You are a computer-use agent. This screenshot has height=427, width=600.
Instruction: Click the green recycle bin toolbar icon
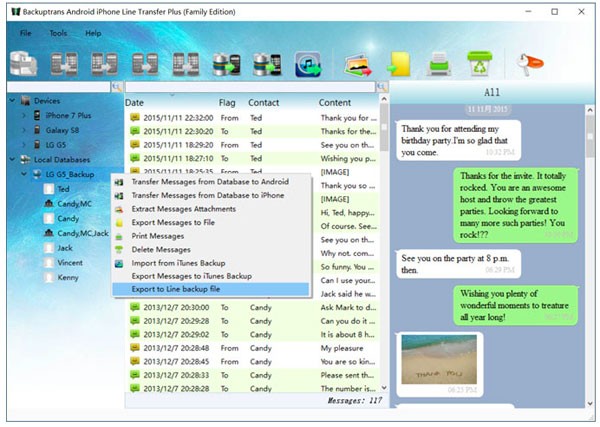click(479, 65)
